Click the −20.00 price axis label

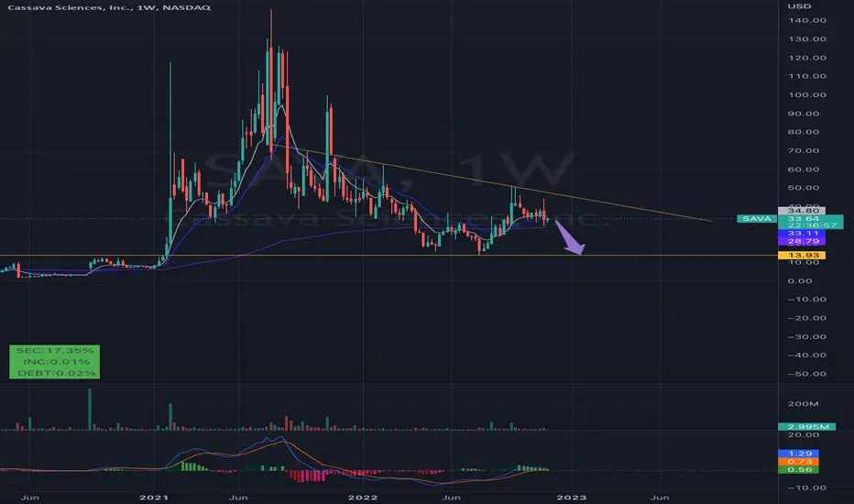coord(806,318)
